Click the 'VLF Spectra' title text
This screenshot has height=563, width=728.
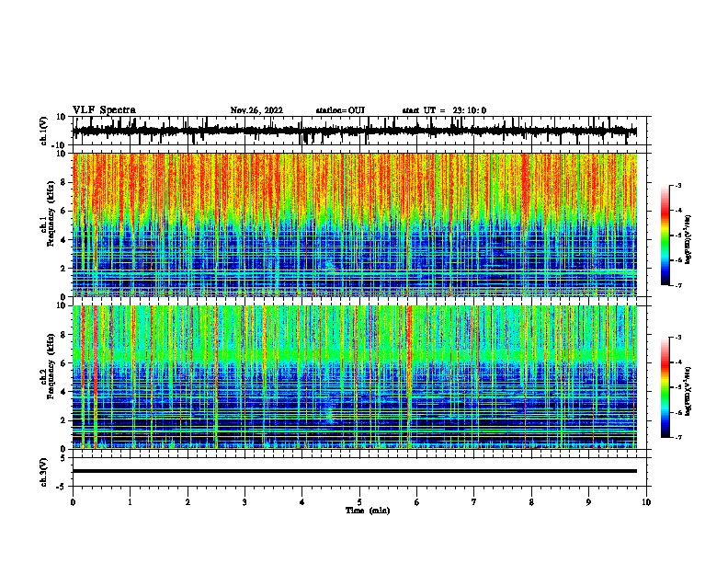(x=104, y=110)
